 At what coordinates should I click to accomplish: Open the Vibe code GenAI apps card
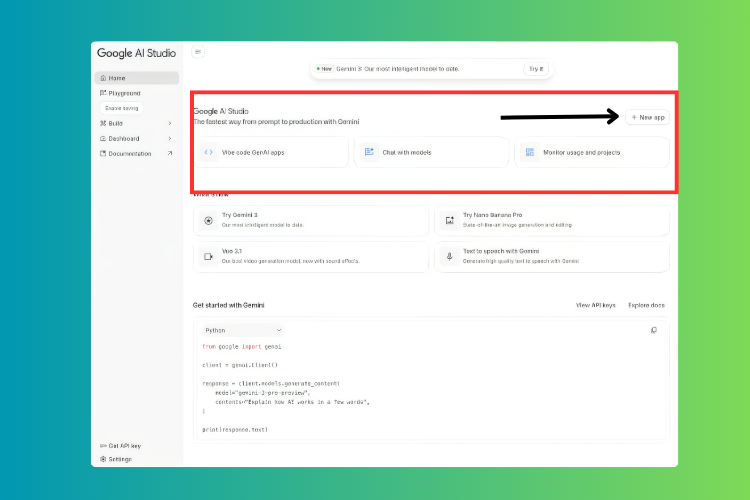(271, 153)
